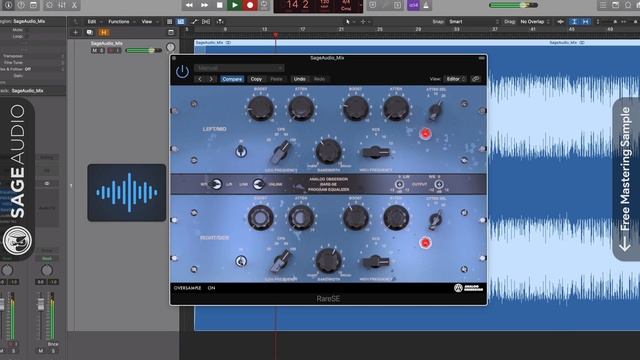Screen dimensions: 640x360
Task: Click the Redo button in plugin header
Action: [320, 79]
